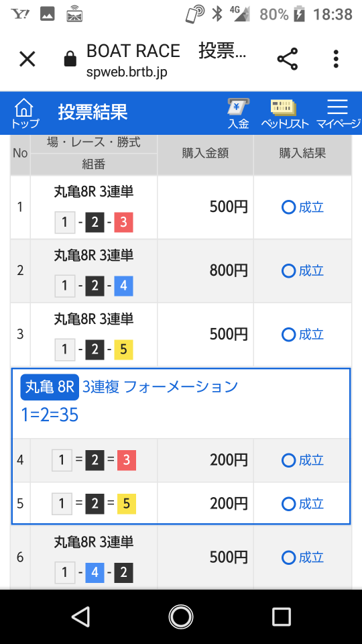Open the マイページ hamburger menu
Image resolution: width=362 pixels, height=644 pixels.
[338, 113]
